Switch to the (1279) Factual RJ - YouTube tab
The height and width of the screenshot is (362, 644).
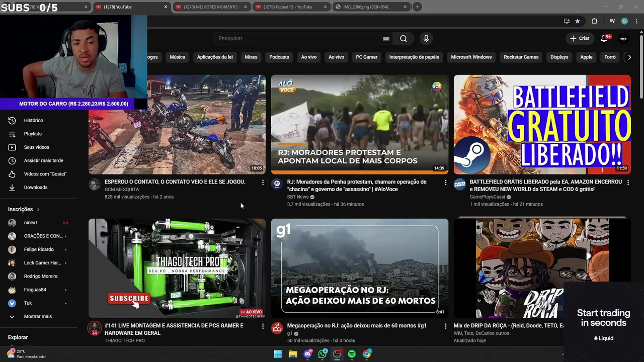coord(290,7)
